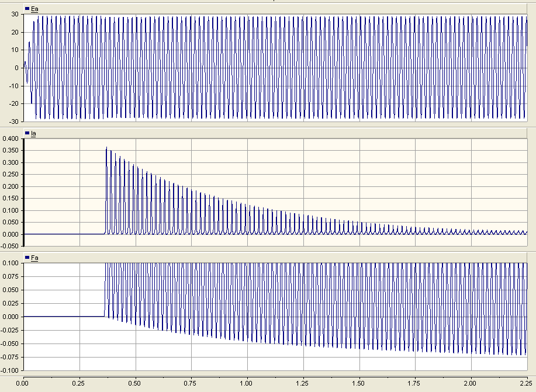
Task: Click the -20 tick on Ea axis
Action: tap(13, 104)
